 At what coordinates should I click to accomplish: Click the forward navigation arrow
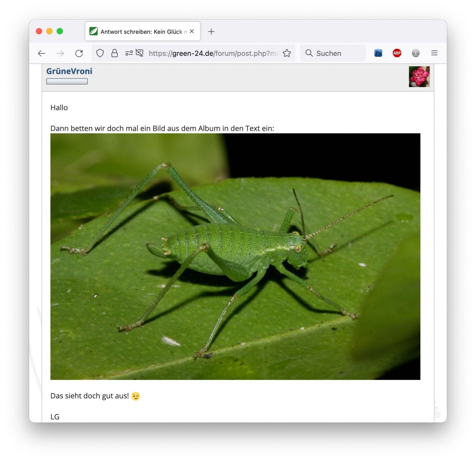point(60,53)
